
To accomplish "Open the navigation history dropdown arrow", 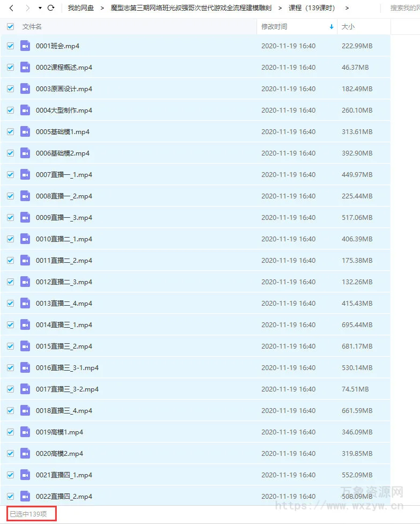I will coord(40,8).
